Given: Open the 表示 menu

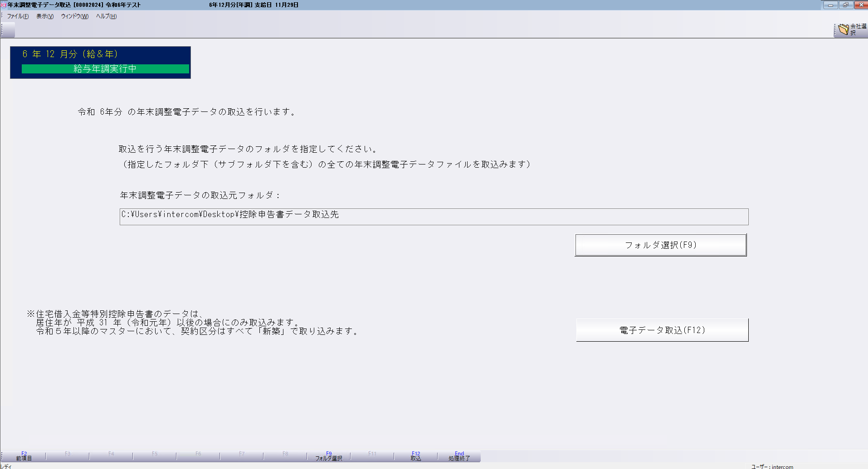Looking at the screenshot, I should pyautogui.click(x=45, y=16).
